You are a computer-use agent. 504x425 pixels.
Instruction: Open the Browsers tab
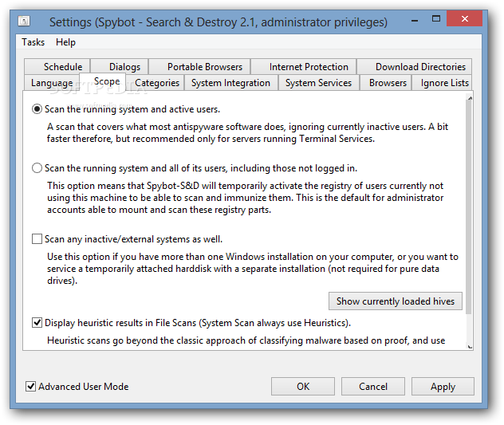[x=386, y=83]
